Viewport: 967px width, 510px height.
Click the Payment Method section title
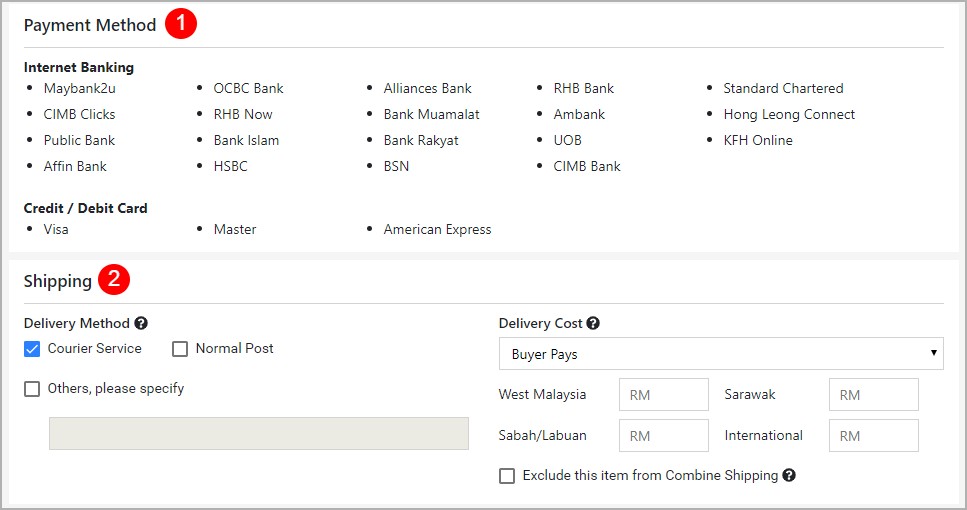pos(90,25)
